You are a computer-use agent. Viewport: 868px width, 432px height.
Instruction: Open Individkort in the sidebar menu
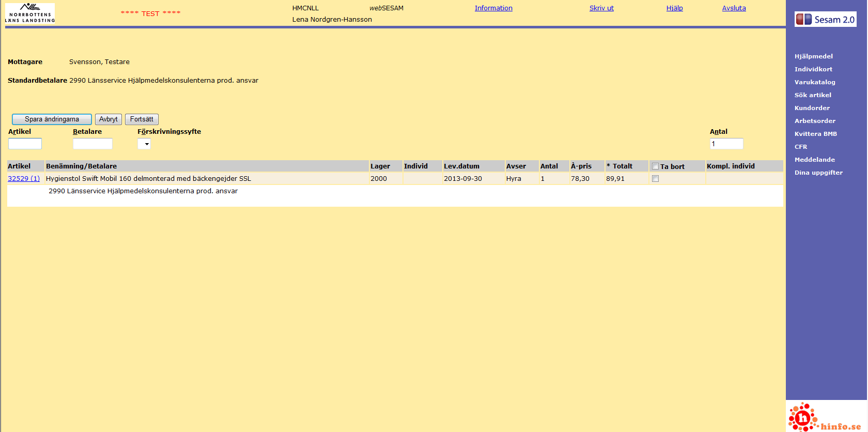813,69
